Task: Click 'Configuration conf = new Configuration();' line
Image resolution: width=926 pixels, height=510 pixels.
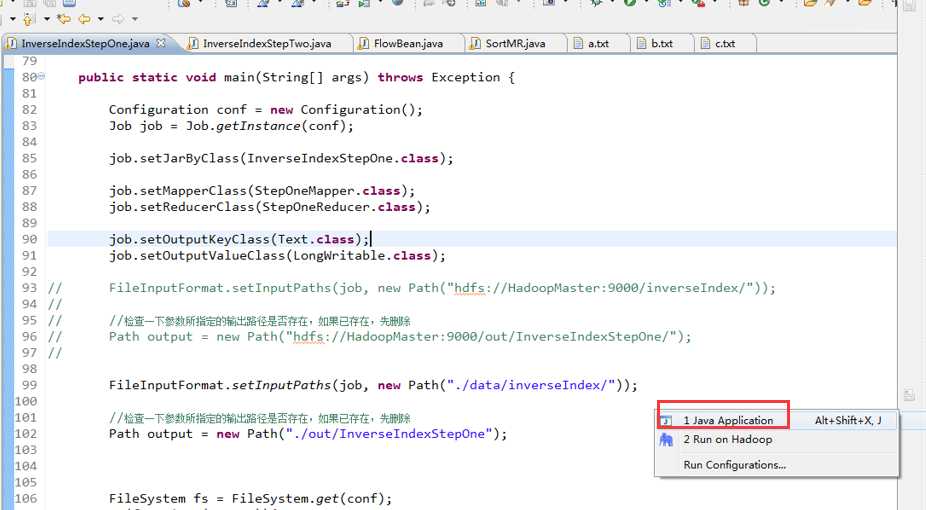Action: pos(265,110)
